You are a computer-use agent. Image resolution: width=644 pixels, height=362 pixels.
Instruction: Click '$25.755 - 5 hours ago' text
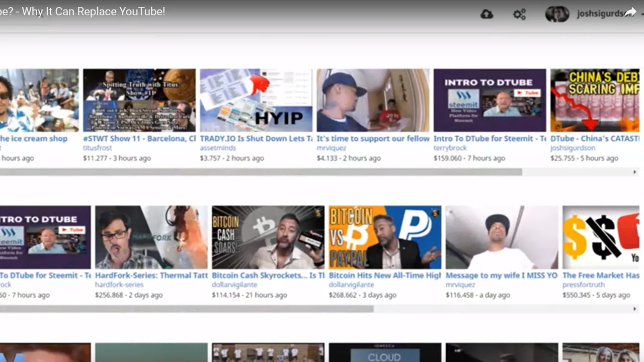pyautogui.click(x=584, y=158)
